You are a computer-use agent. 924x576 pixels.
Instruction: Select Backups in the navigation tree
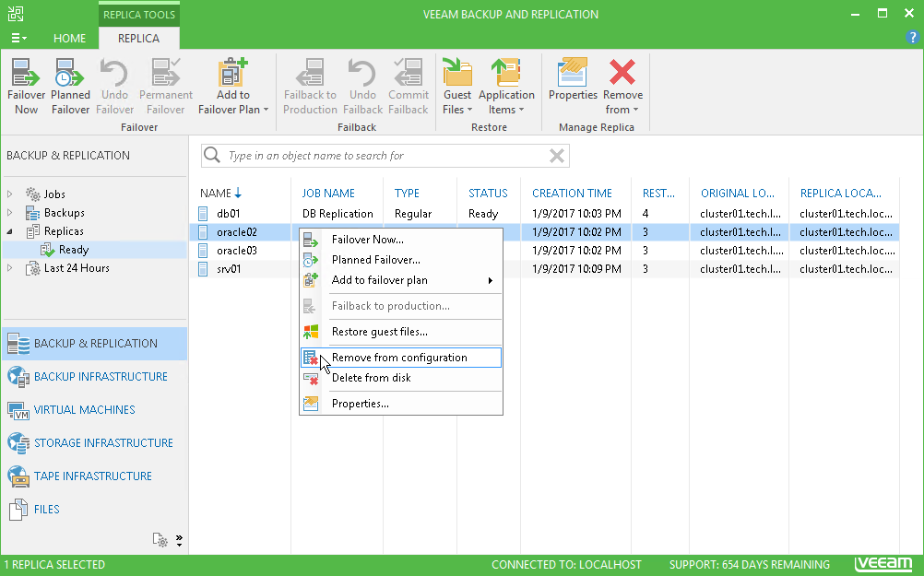pyautogui.click(x=64, y=213)
